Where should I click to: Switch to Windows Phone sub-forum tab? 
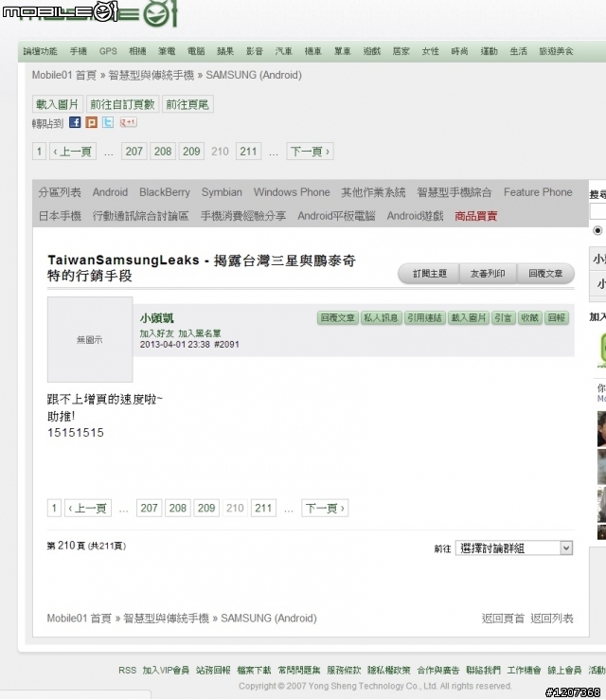pos(292,192)
